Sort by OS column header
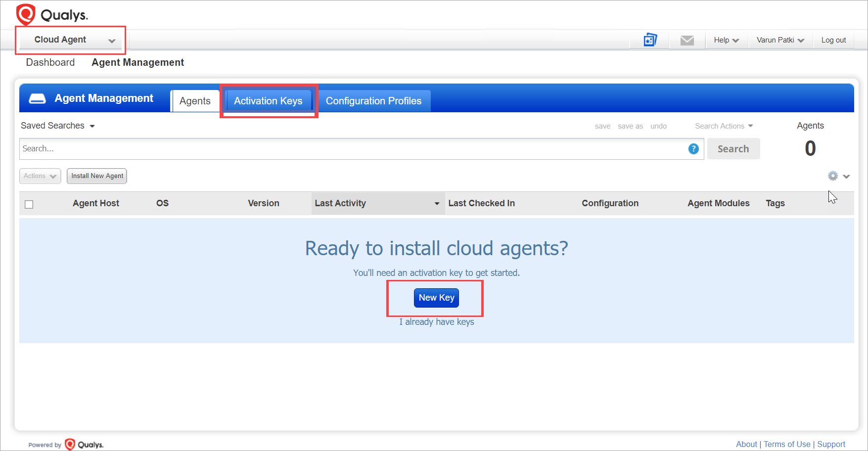Viewport: 868px width, 451px height. [162, 203]
